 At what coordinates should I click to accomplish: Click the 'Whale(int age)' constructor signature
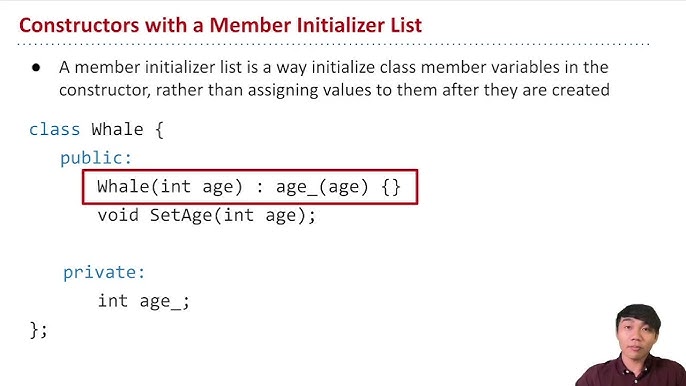tap(170, 187)
